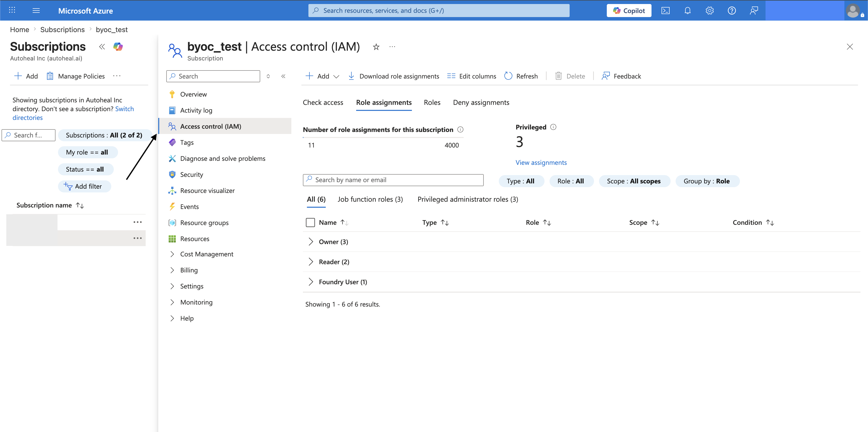Expand the Reader (2) group row

[x=311, y=262]
